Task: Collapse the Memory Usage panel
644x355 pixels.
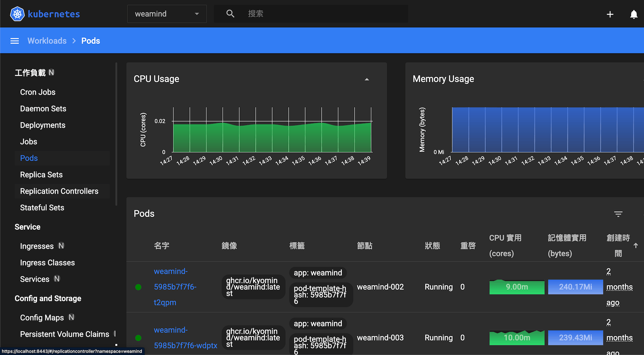Action: tap(643, 79)
